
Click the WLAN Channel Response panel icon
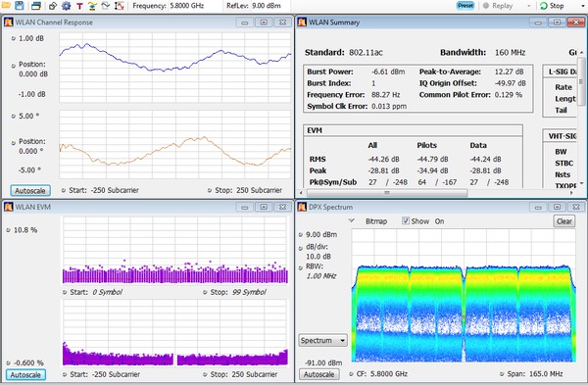tap(9, 23)
